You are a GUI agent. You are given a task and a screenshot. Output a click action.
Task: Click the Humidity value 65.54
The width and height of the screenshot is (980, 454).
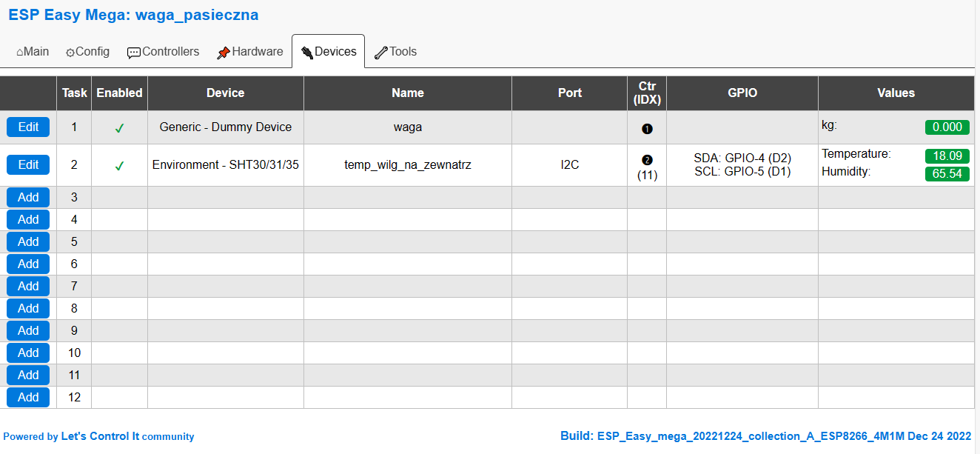coord(947,174)
